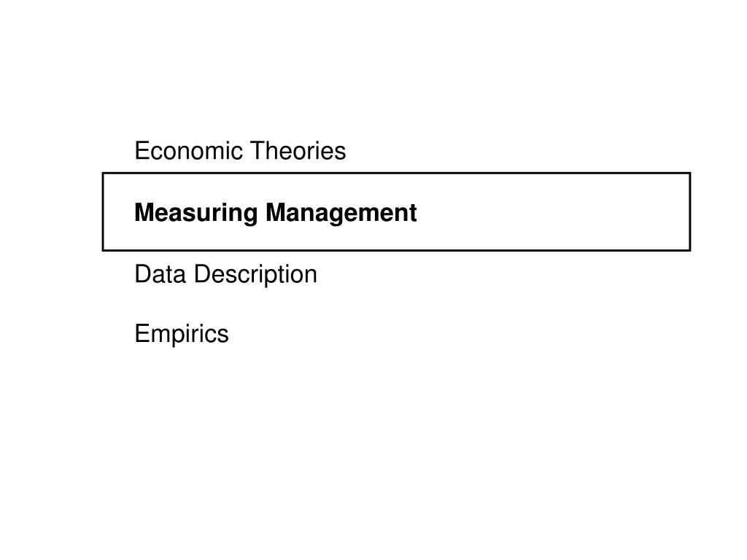The width and height of the screenshot is (747, 560).
Task: Select the Economic Theories agenda item
Action: [240, 151]
